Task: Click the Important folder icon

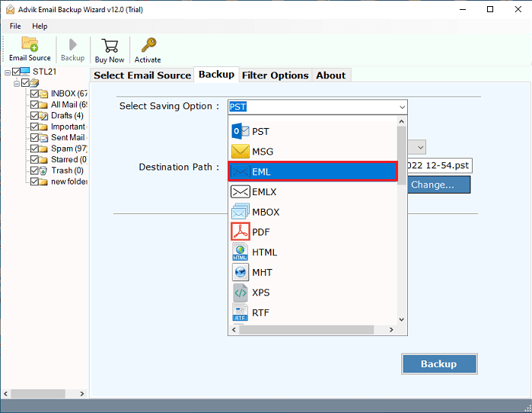Action: [x=43, y=126]
